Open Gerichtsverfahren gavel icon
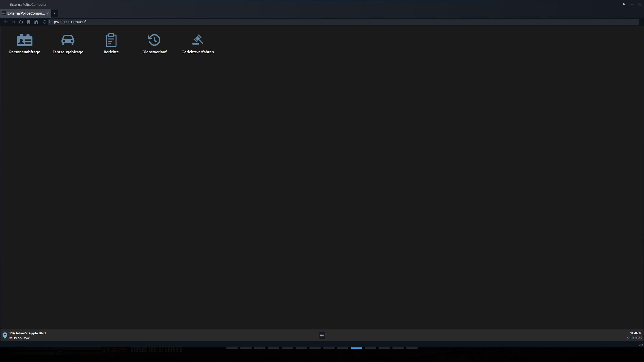 coord(197,40)
